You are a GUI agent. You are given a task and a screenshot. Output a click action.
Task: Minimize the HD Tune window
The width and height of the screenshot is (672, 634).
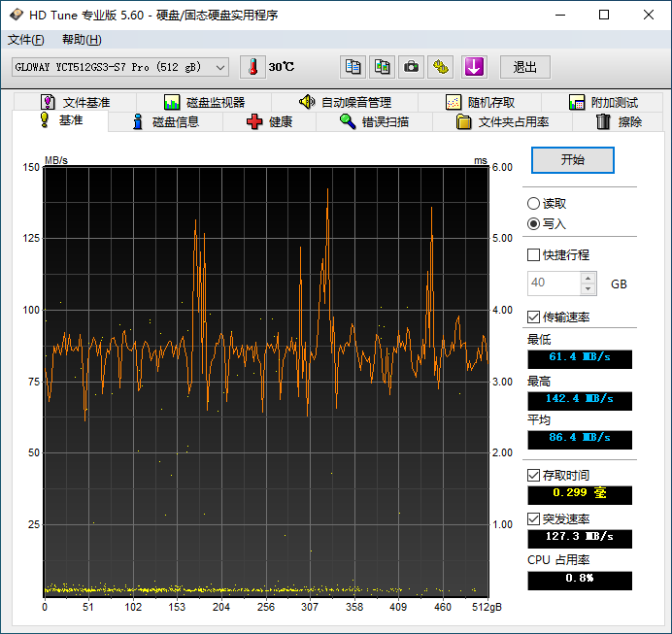pyautogui.click(x=559, y=15)
